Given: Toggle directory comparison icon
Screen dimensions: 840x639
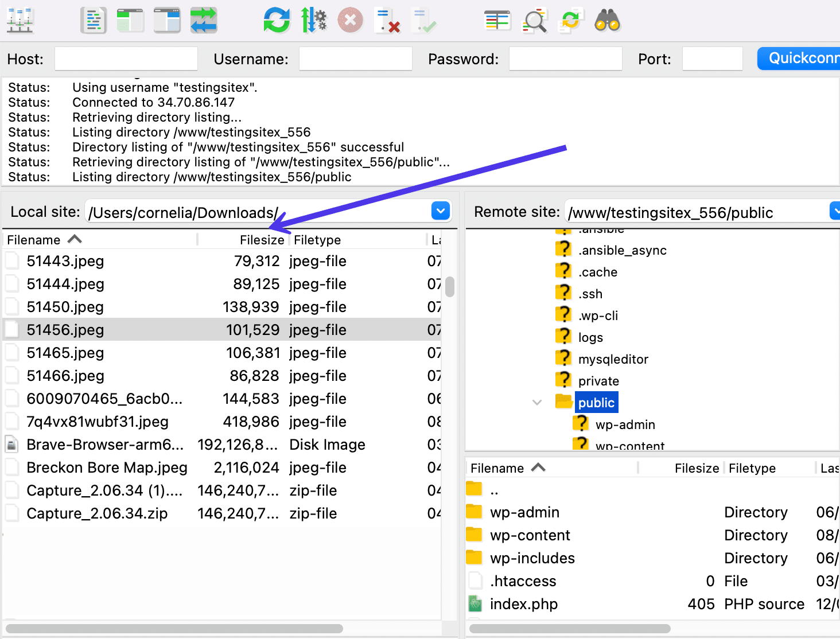Looking at the screenshot, I should click(534, 21).
